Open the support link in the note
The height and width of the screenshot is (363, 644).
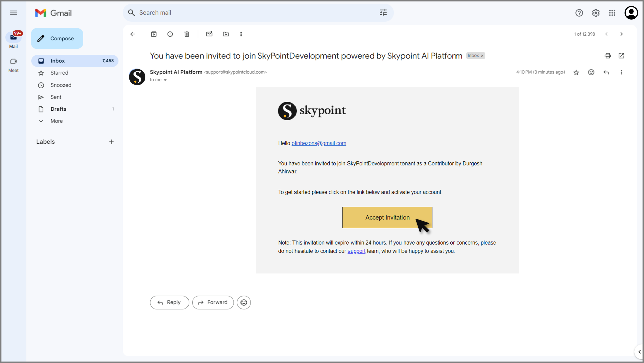point(356,251)
